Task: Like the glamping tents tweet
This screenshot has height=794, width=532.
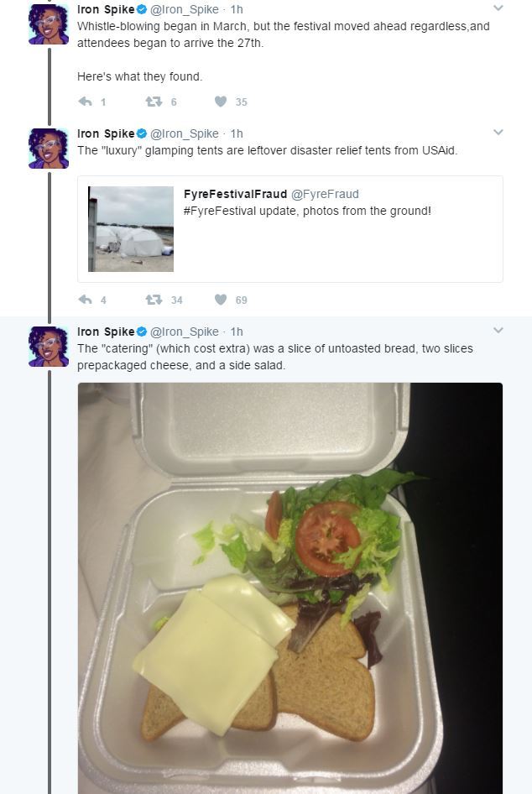Action: [221, 300]
